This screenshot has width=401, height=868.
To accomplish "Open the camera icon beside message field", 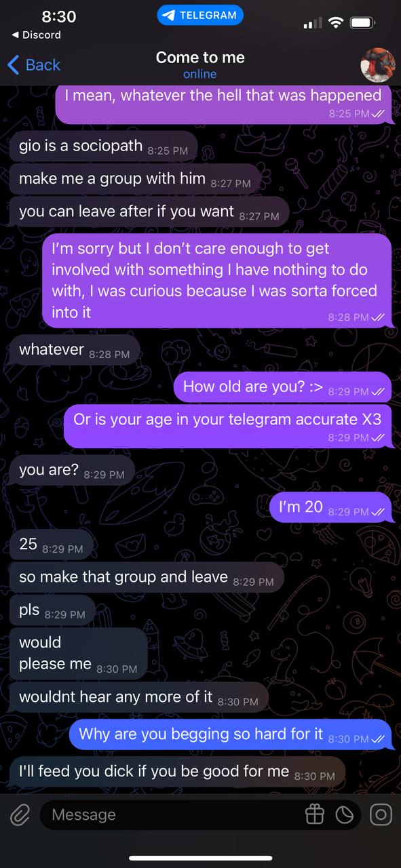I will (381, 814).
